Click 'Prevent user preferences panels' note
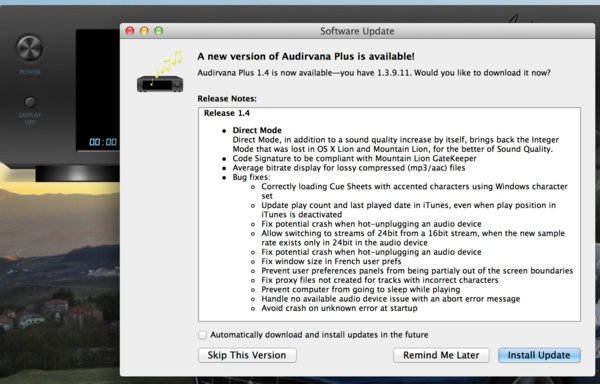 tap(417, 271)
